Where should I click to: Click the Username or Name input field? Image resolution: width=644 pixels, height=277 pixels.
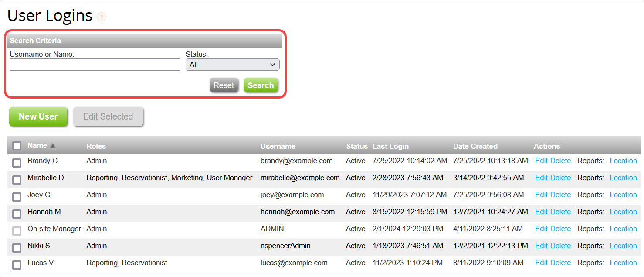(x=95, y=64)
